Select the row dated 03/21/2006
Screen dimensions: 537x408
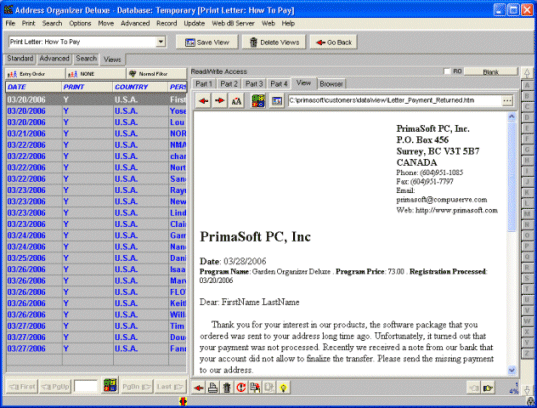click(x=96, y=134)
